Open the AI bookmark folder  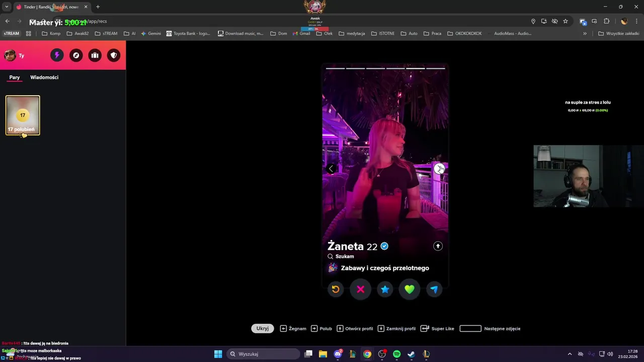(130, 34)
